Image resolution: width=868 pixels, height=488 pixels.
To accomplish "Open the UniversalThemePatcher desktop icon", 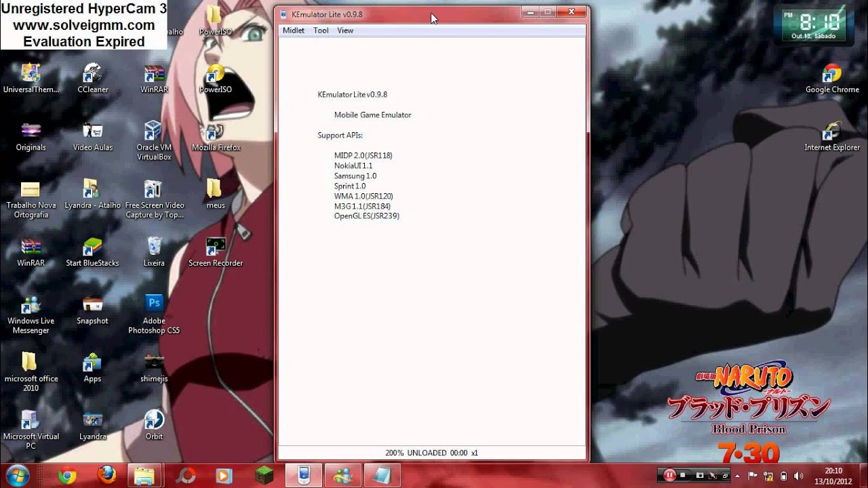I will 31,79.
